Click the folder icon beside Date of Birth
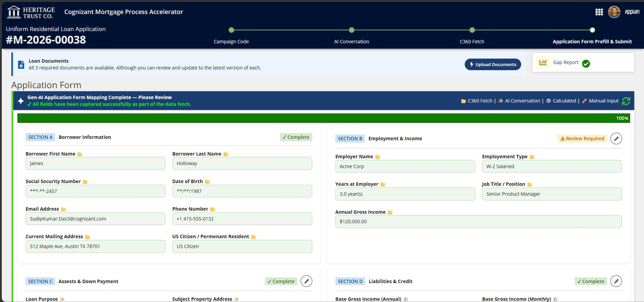The height and width of the screenshot is (302, 644). click(x=207, y=182)
